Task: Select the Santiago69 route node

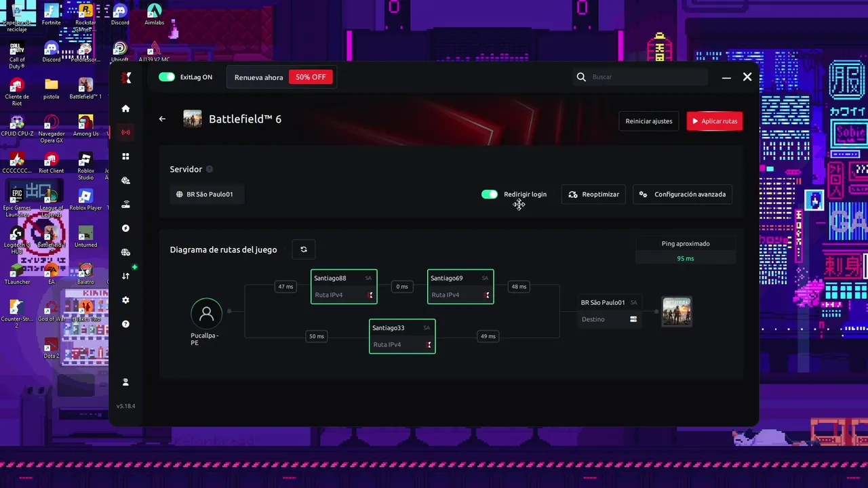Action: tap(460, 287)
